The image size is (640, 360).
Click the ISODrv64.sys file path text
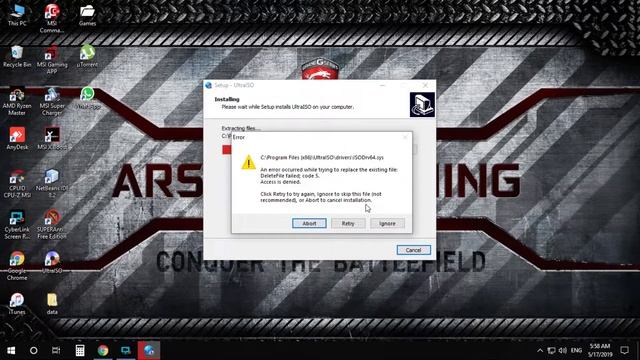322,157
